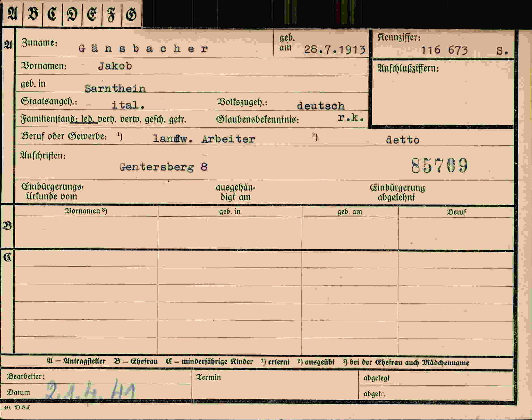532x420 pixels.
Task: Click the handwritten date beside Datum
Action: click(x=90, y=390)
